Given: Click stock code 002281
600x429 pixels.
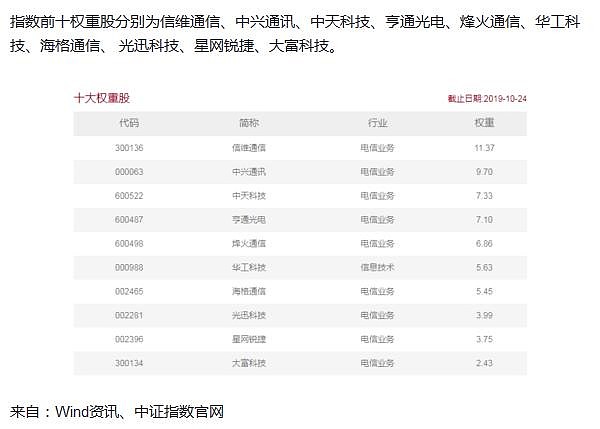Looking at the screenshot, I should click(x=129, y=315).
